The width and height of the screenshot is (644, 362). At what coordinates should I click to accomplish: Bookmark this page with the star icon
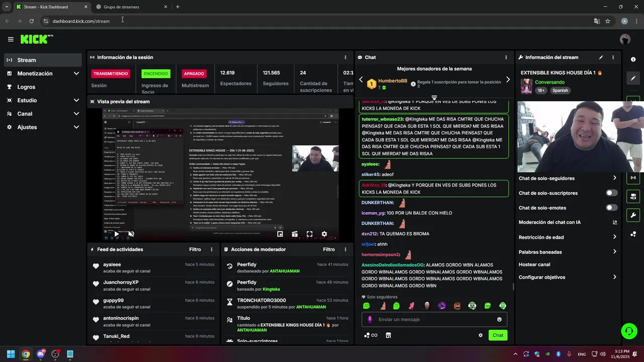click(x=608, y=21)
